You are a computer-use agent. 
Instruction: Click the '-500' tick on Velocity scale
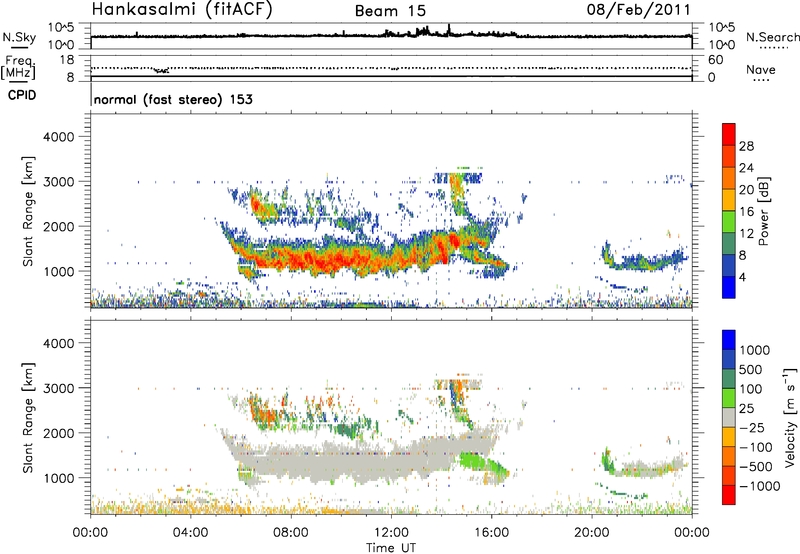point(756,467)
